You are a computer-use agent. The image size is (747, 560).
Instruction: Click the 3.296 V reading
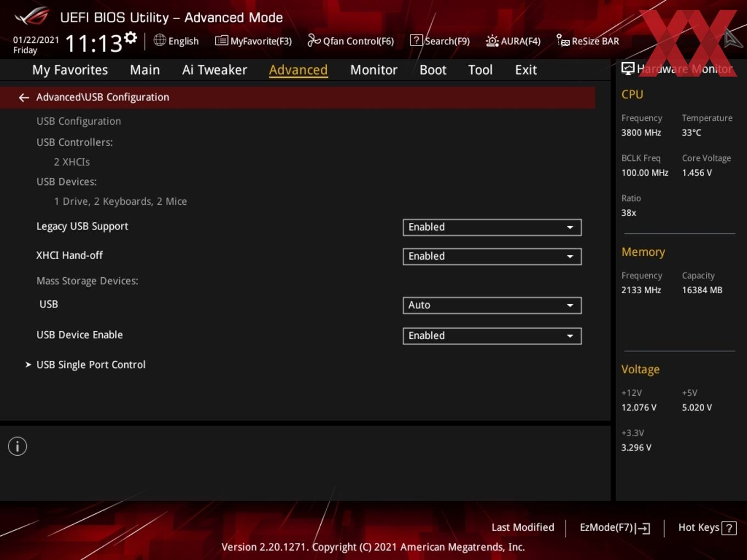click(636, 447)
